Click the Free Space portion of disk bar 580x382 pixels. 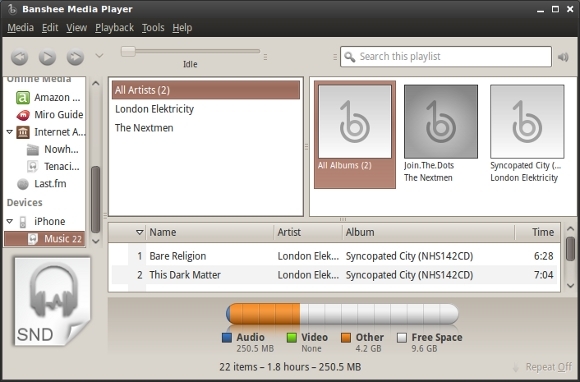tap(379, 314)
